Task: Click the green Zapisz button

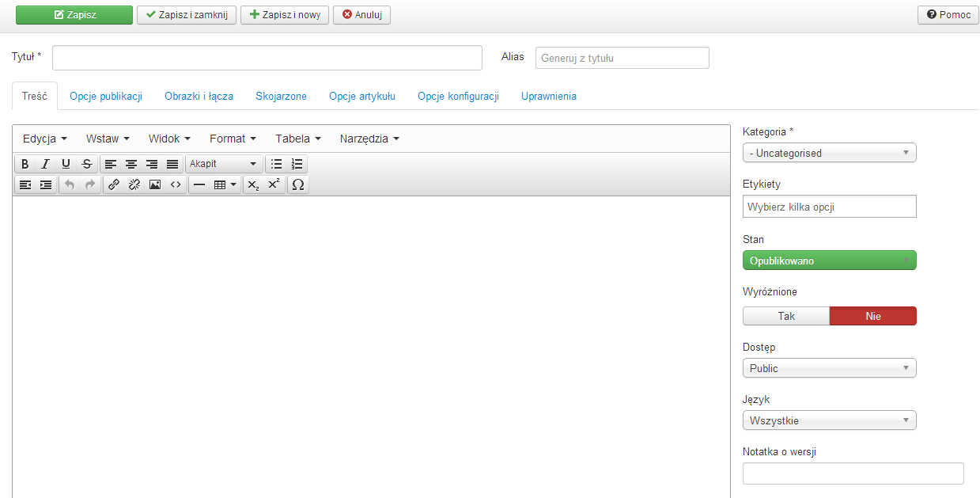Action: [x=74, y=14]
